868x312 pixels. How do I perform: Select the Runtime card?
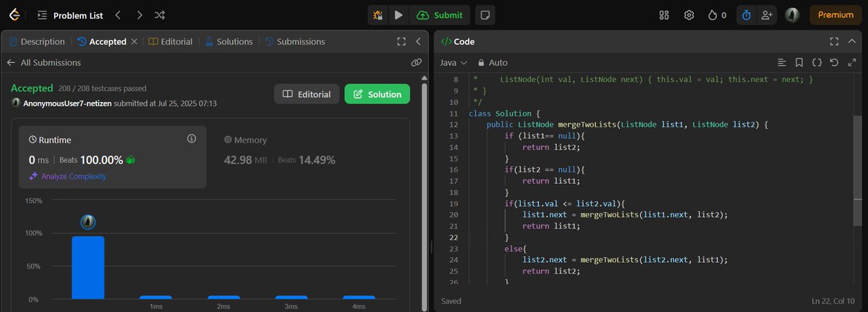(x=114, y=157)
